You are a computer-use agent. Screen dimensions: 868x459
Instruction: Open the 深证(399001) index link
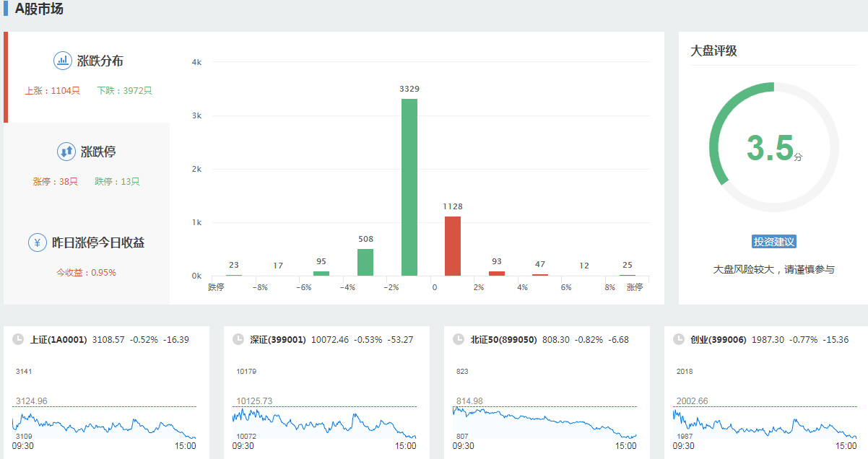(278, 339)
